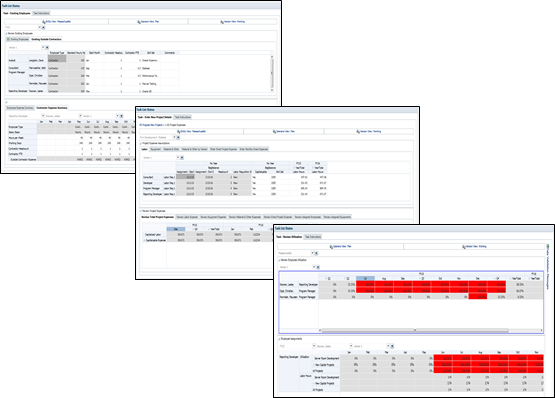Click Go icon next to Vendor 1 under Labor tab
555x398 pixels.
click(x=182, y=158)
